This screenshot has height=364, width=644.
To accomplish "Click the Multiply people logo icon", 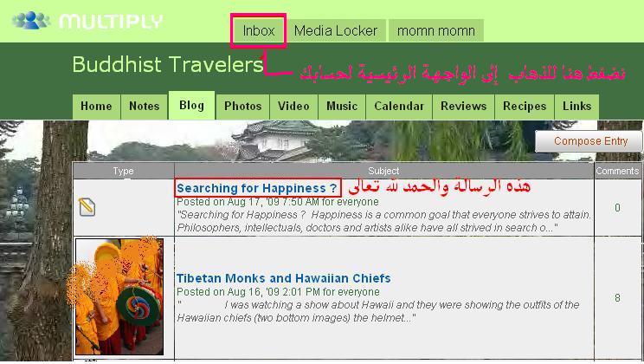I will pyautogui.click(x=31, y=20).
